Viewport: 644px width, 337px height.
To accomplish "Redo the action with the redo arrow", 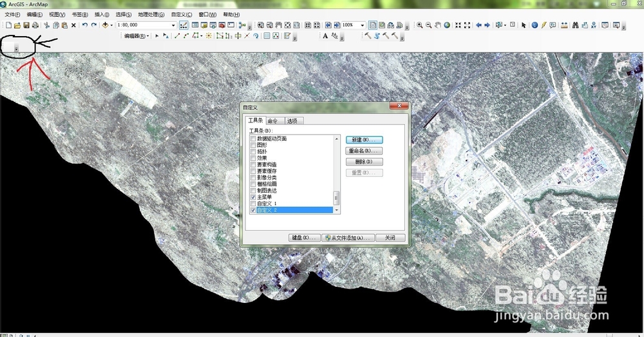I will 93,25.
